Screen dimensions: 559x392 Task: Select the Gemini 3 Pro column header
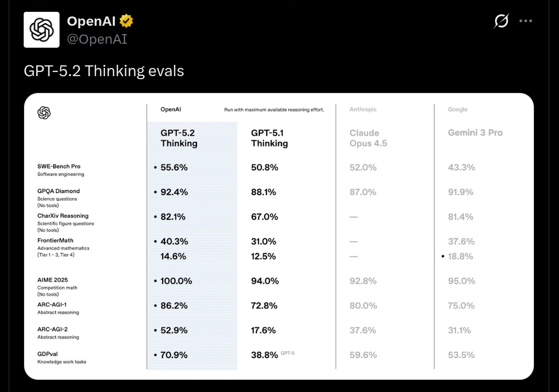click(x=475, y=133)
